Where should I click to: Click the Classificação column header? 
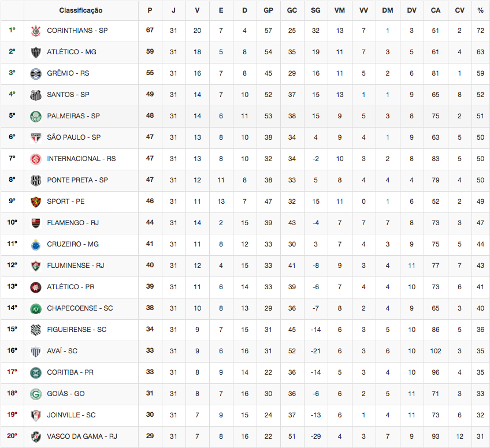(81, 10)
